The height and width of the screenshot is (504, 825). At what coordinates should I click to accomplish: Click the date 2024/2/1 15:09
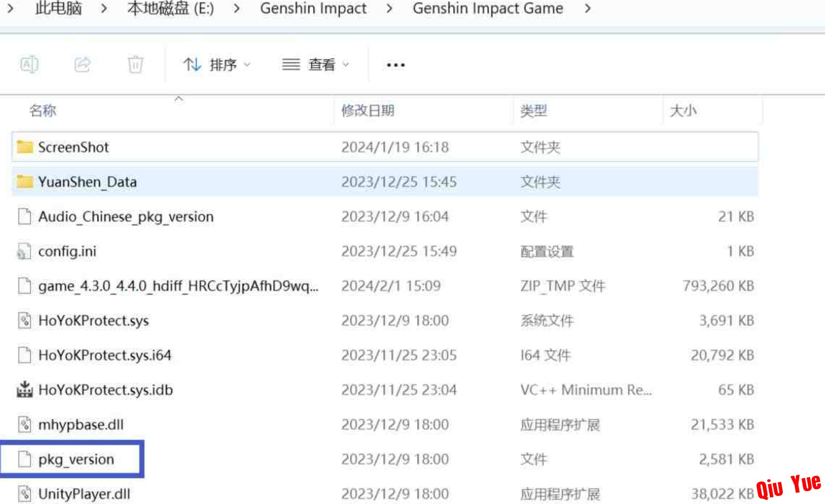coord(391,285)
